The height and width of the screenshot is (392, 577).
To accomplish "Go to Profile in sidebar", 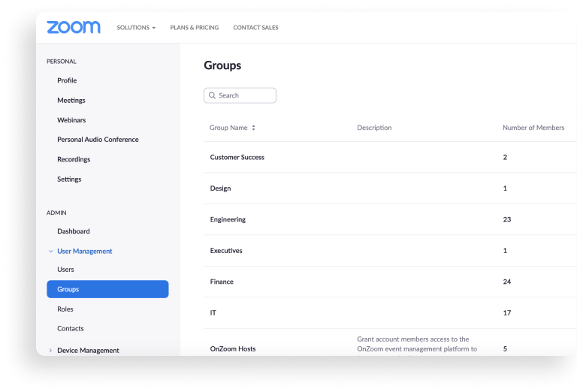I will coord(67,80).
